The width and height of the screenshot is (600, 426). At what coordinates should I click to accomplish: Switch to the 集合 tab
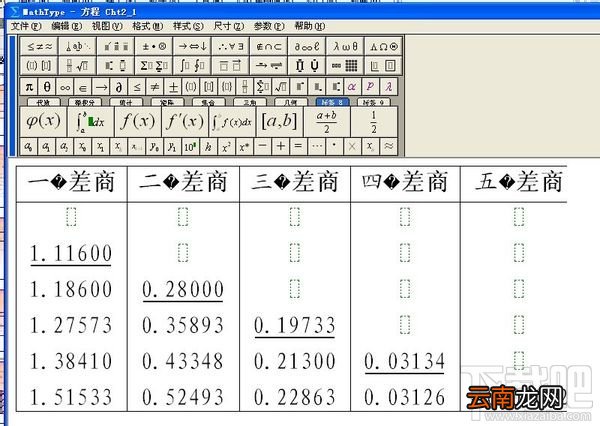tap(208, 102)
